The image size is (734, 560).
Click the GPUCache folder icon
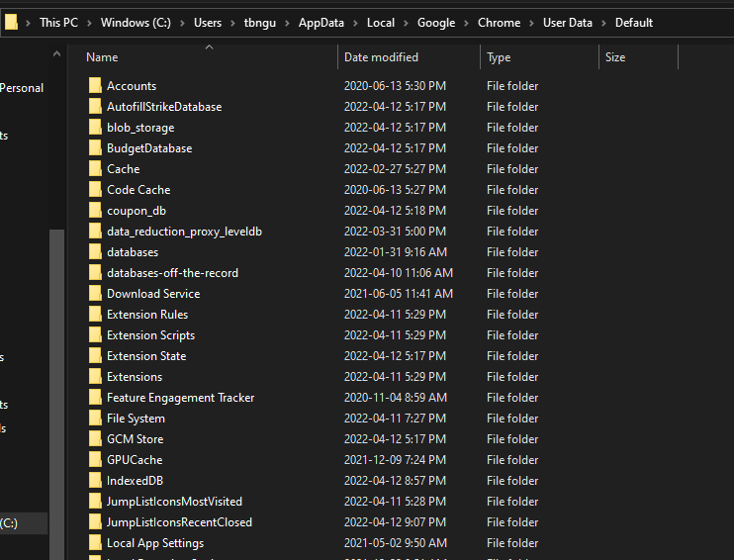pos(95,460)
